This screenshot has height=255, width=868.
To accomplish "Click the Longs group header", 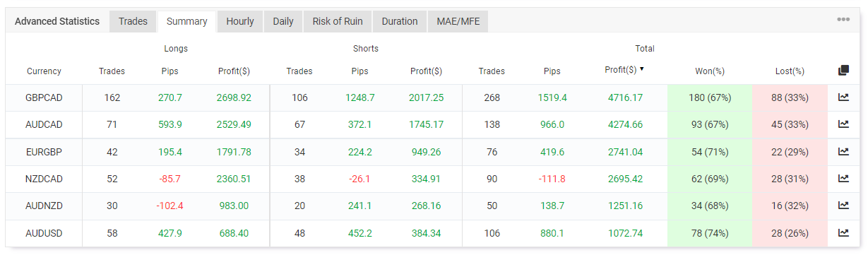I will tap(176, 49).
